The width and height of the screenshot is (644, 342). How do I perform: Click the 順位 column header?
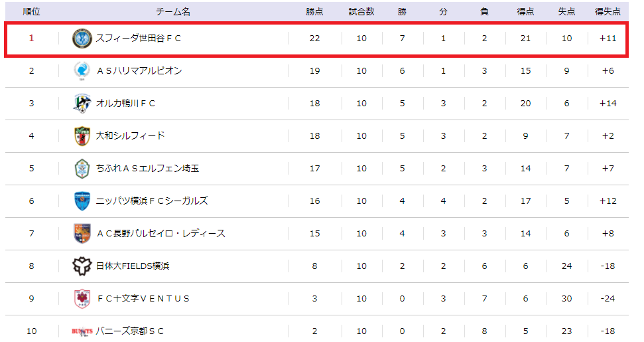[x=31, y=12]
